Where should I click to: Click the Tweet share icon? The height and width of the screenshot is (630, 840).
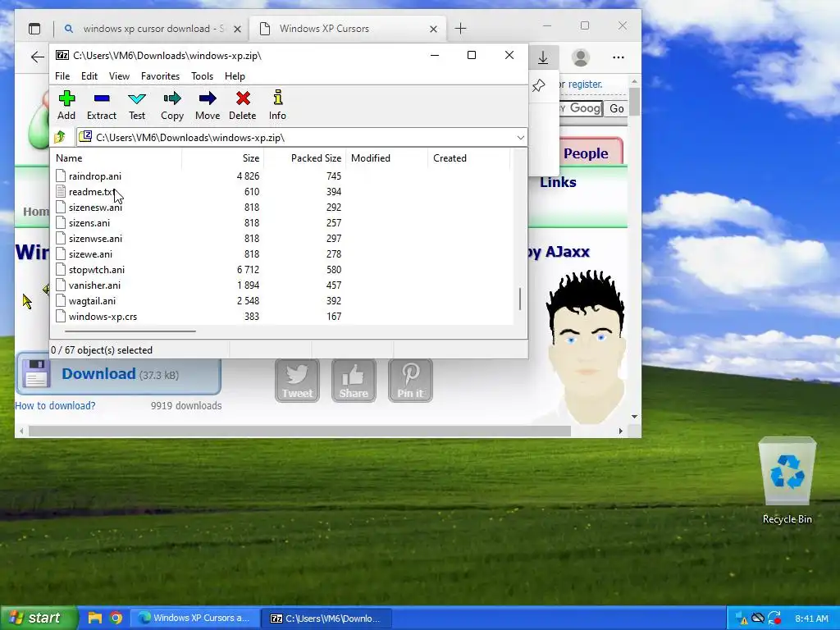pyautogui.click(x=297, y=381)
